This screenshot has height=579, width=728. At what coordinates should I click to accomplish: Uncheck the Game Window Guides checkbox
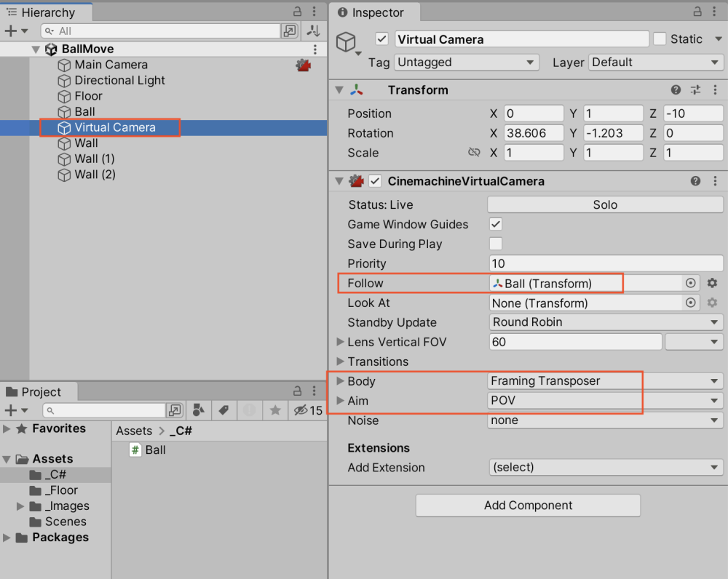[x=495, y=224]
